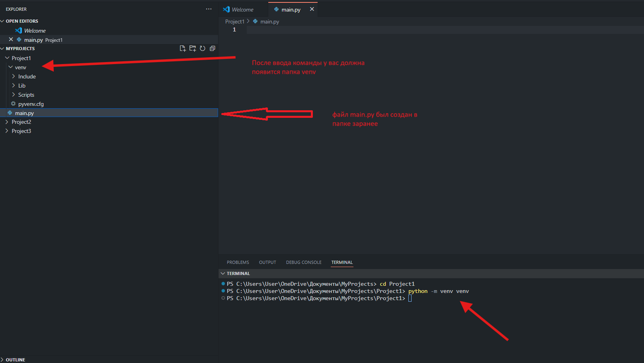Screen dimensions: 644x363
Task: Collapse the OPEN EDITORS section
Action: pos(22,21)
